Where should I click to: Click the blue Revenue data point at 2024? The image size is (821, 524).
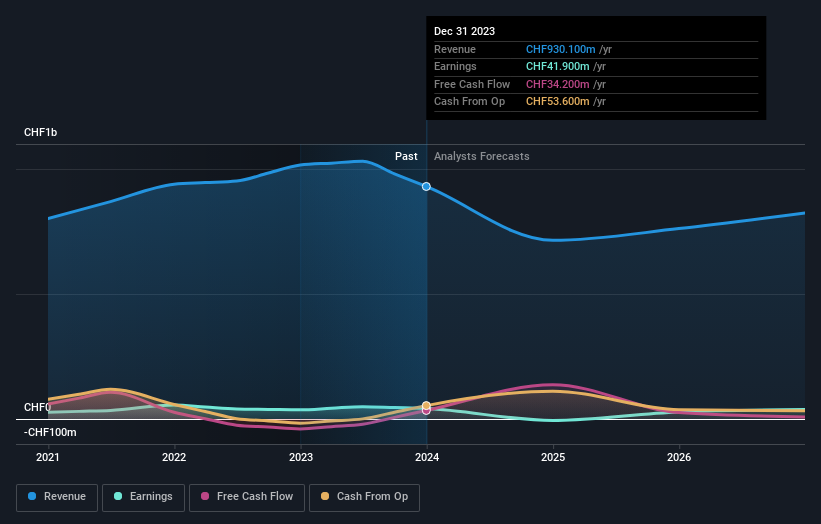426,186
